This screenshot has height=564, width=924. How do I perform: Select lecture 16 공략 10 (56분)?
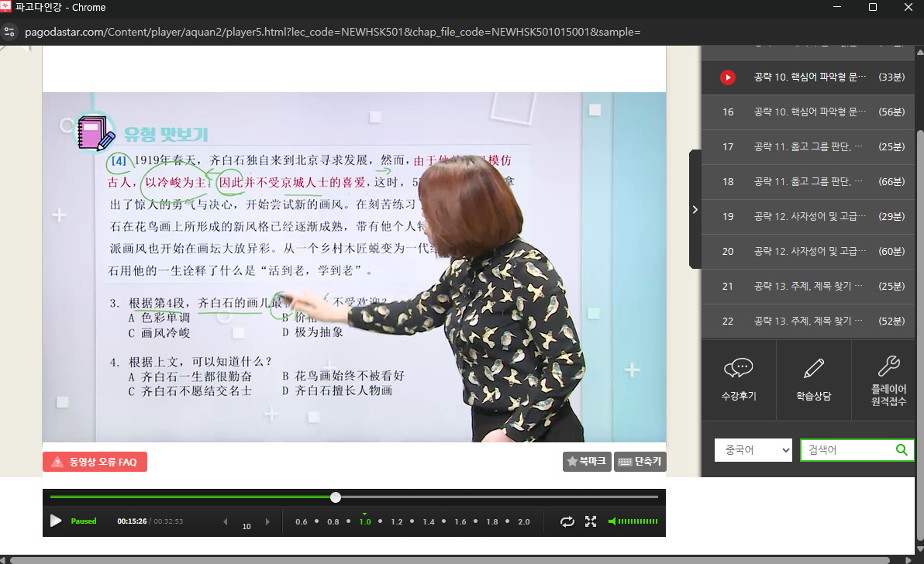click(x=808, y=112)
